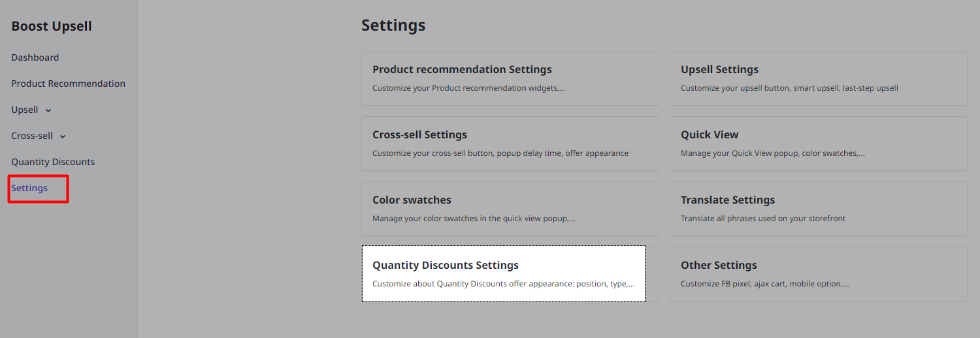Open the Color swatches settings card
This screenshot has height=338, width=980.
510,209
